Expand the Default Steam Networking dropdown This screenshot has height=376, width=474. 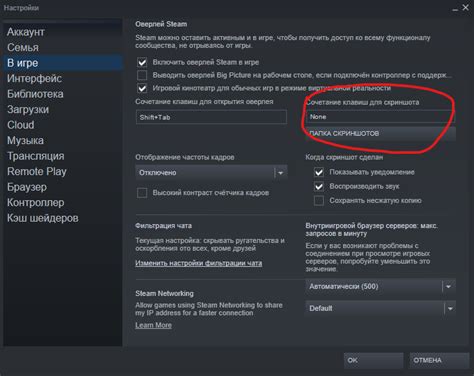(x=380, y=308)
